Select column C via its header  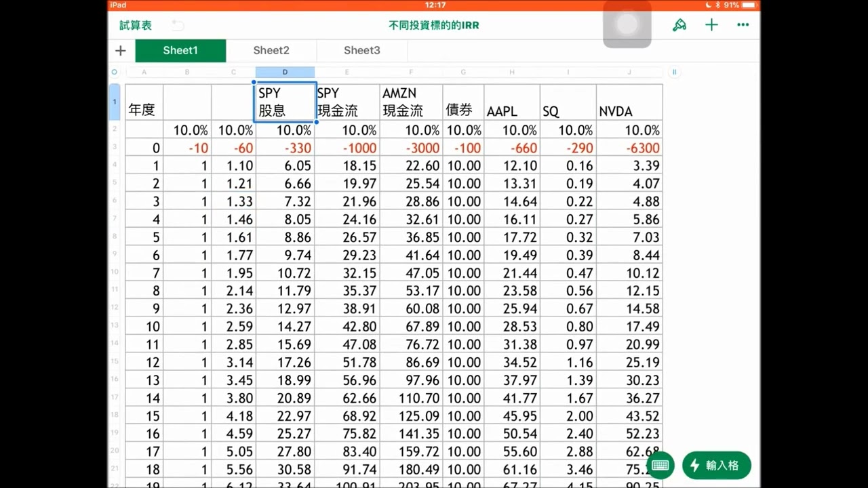(x=233, y=72)
